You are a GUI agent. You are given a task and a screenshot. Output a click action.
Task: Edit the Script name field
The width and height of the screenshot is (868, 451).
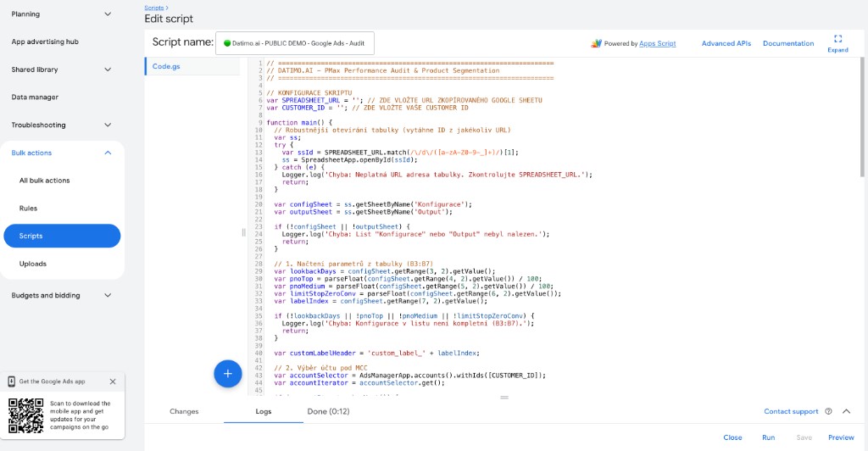[294, 43]
